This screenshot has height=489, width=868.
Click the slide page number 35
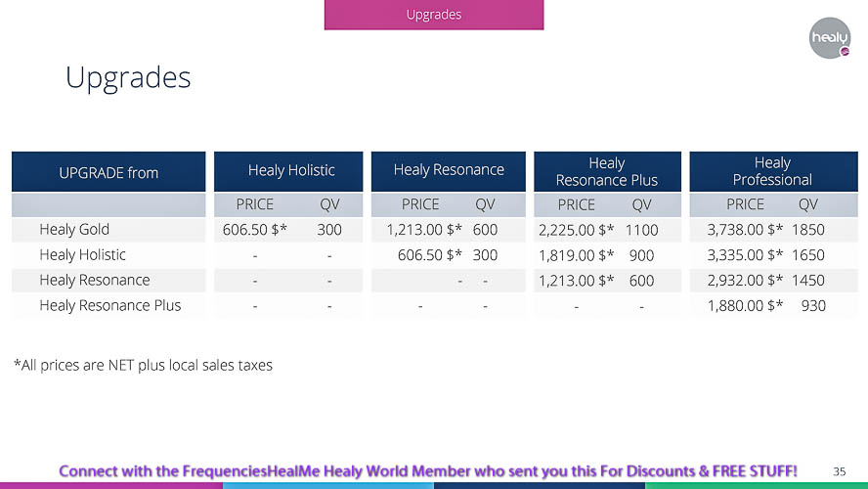(x=840, y=471)
